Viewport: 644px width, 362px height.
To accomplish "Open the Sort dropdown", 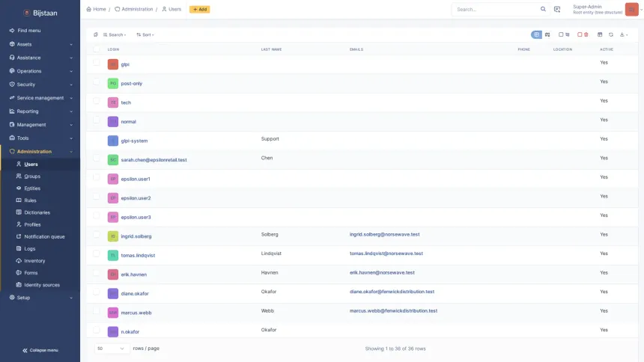I will [x=145, y=35].
